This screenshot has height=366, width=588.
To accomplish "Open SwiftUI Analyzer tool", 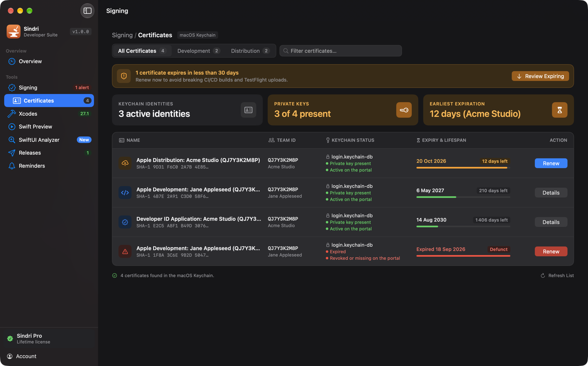I will tap(49, 140).
